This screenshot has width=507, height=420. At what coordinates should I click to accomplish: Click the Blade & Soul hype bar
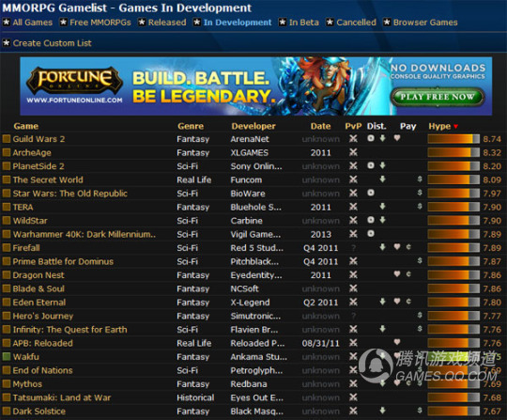tap(453, 288)
